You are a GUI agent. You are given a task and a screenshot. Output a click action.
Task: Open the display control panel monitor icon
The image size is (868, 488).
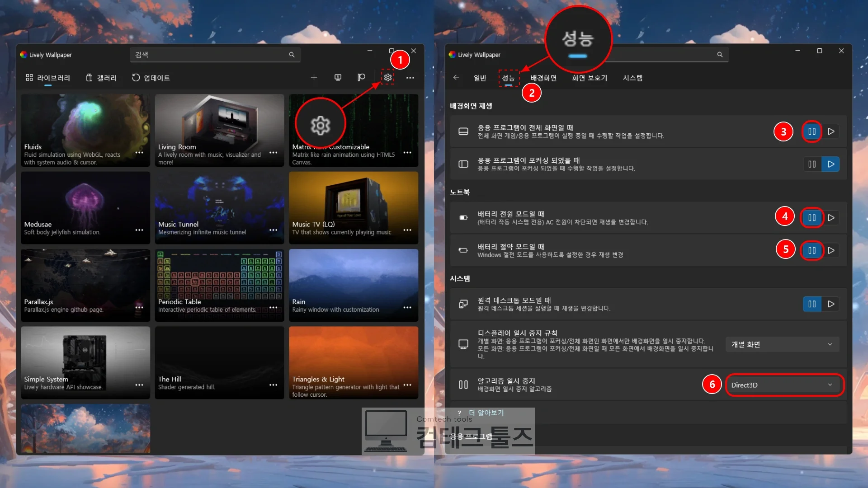pos(338,78)
